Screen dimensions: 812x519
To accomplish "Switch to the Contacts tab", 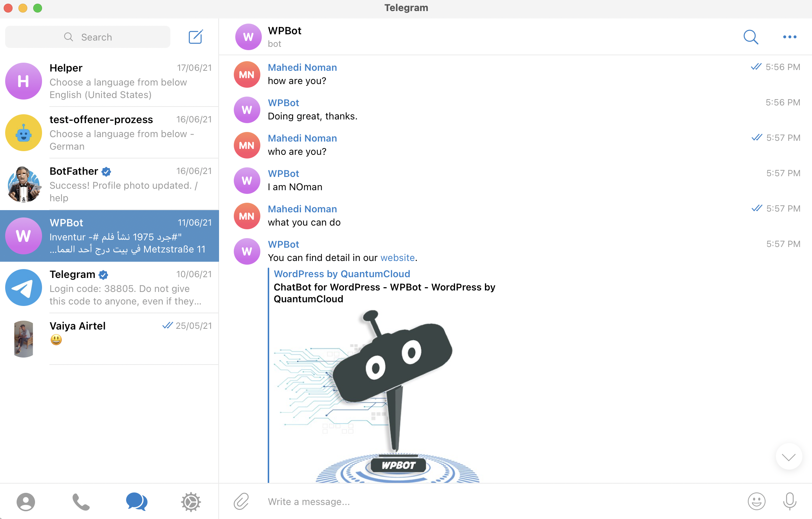I will 26,502.
